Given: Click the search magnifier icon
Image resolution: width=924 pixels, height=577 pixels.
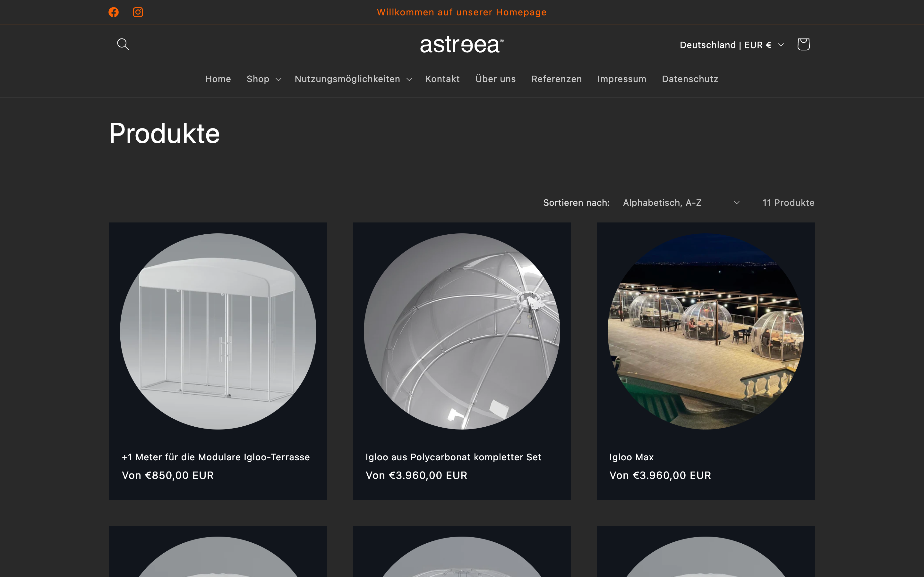Looking at the screenshot, I should coord(123,44).
